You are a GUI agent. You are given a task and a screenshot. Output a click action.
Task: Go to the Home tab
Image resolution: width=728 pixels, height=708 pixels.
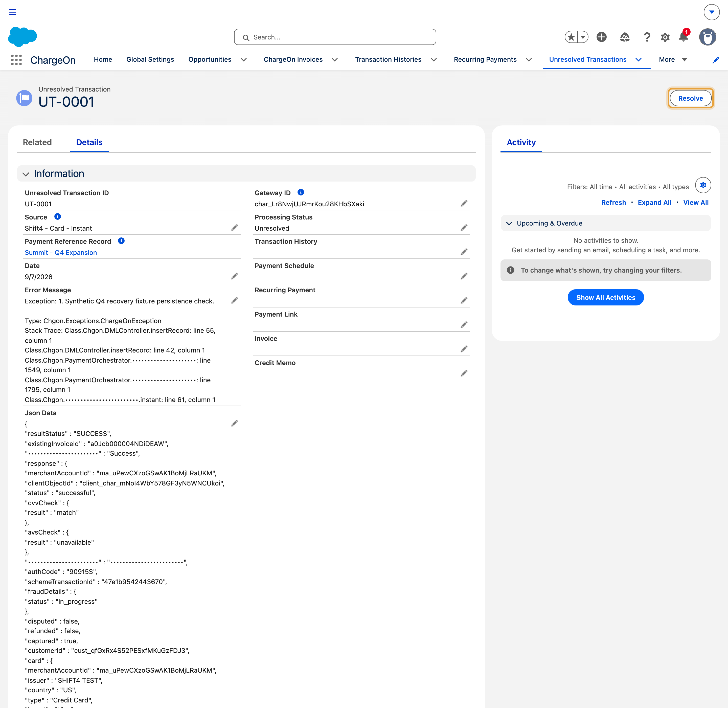tap(103, 59)
